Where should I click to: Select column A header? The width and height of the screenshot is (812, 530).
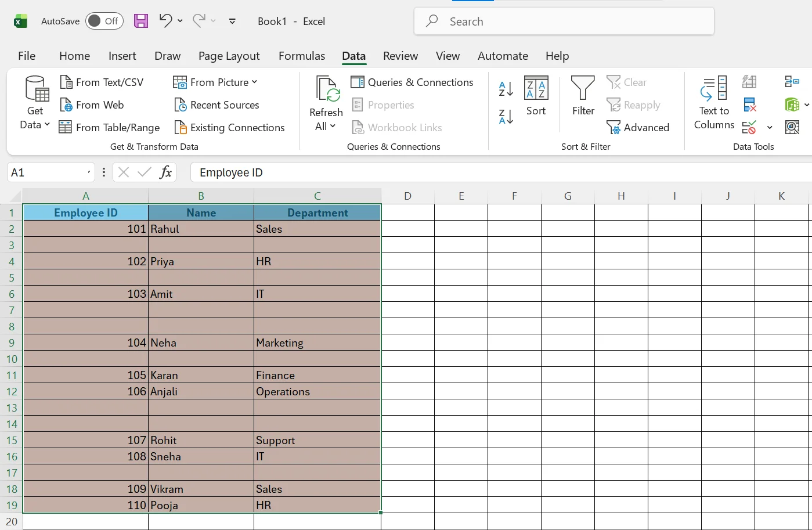point(86,196)
